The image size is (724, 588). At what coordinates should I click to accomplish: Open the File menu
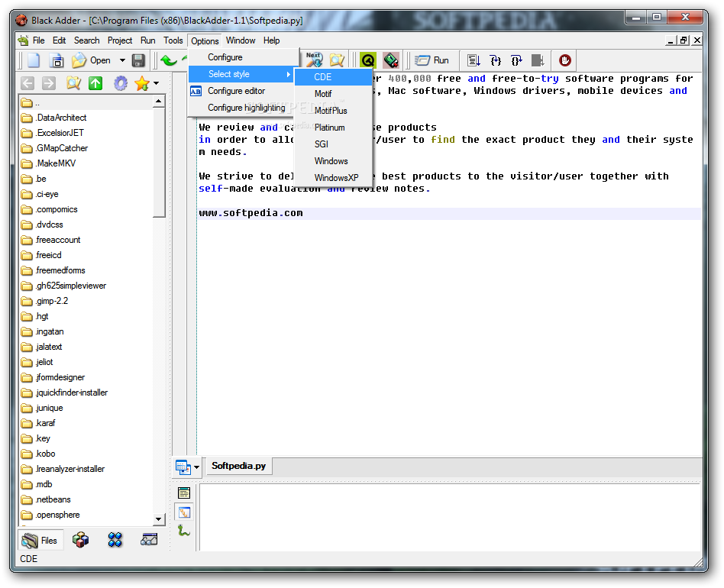pyautogui.click(x=39, y=40)
